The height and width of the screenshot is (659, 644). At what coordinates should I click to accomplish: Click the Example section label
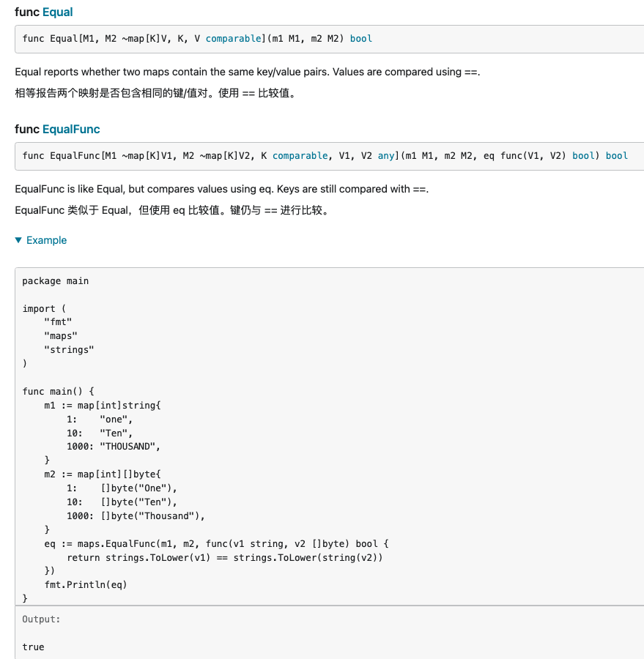46,240
